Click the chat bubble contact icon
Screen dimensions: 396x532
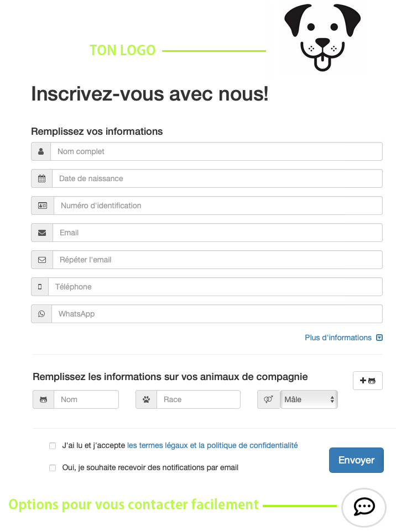point(364,507)
